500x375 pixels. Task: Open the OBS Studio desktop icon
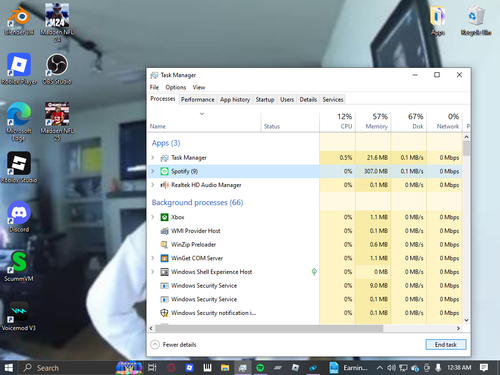pyautogui.click(x=57, y=69)
